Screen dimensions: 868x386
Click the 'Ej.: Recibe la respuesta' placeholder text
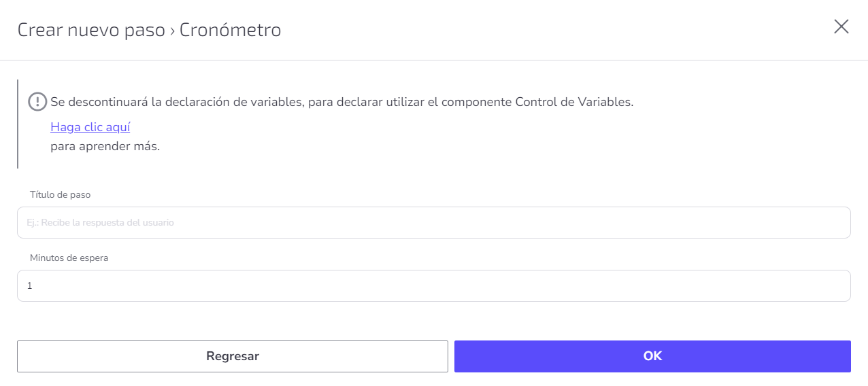coord(101,222)
